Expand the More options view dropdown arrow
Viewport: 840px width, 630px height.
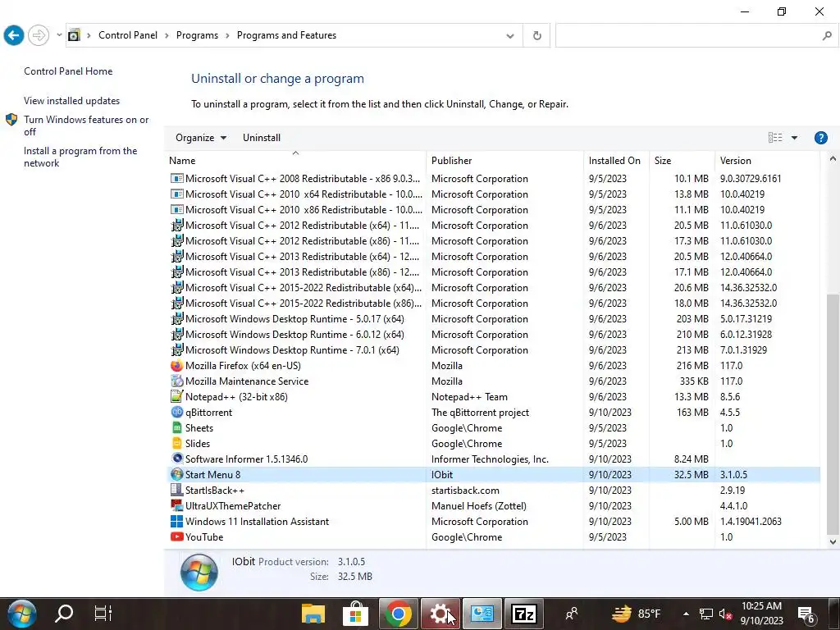pyautogui.click(x=794, y=138)
